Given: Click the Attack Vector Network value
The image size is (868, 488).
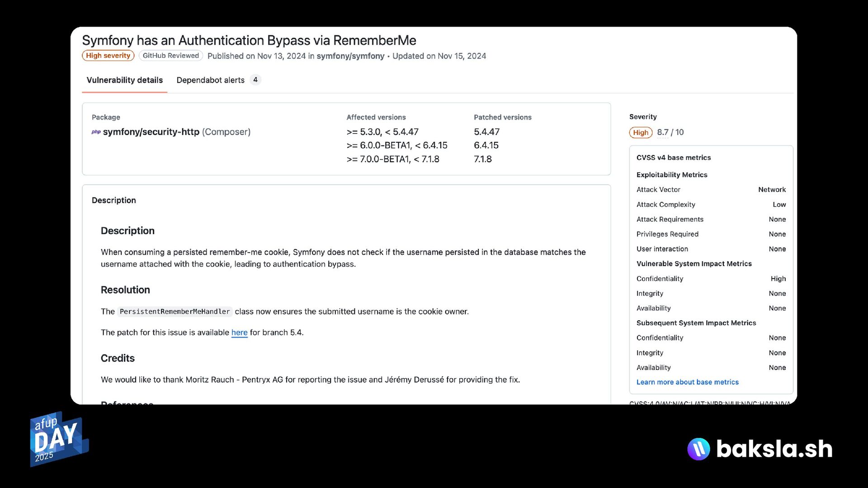Looking at the screenshot, I should point(772,190).
